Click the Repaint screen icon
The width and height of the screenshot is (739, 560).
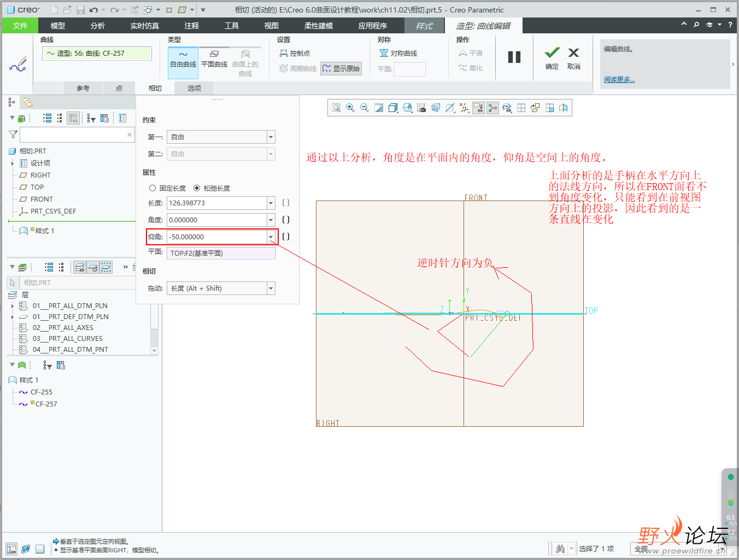point(379,108)
